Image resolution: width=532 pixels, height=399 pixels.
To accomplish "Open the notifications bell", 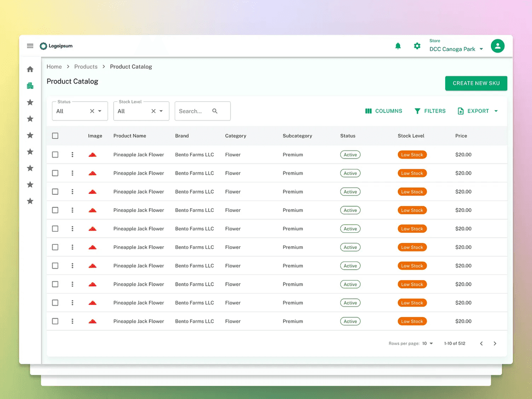I will pos(398,46).
